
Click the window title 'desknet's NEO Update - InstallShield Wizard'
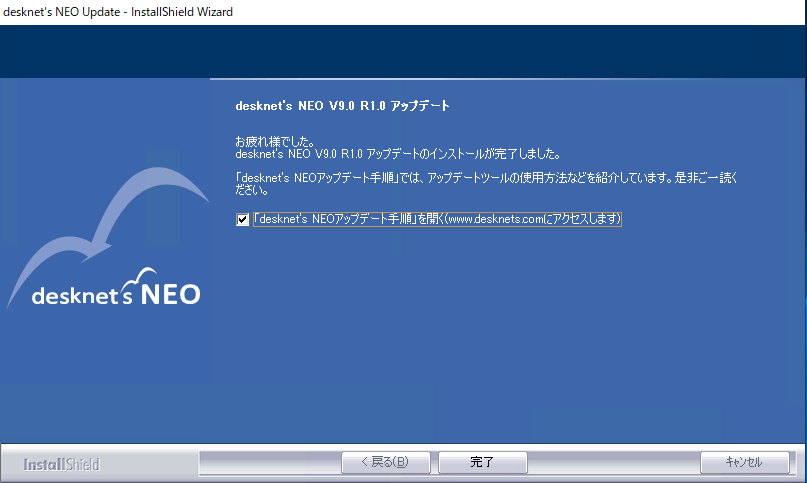tap(118, 12)
